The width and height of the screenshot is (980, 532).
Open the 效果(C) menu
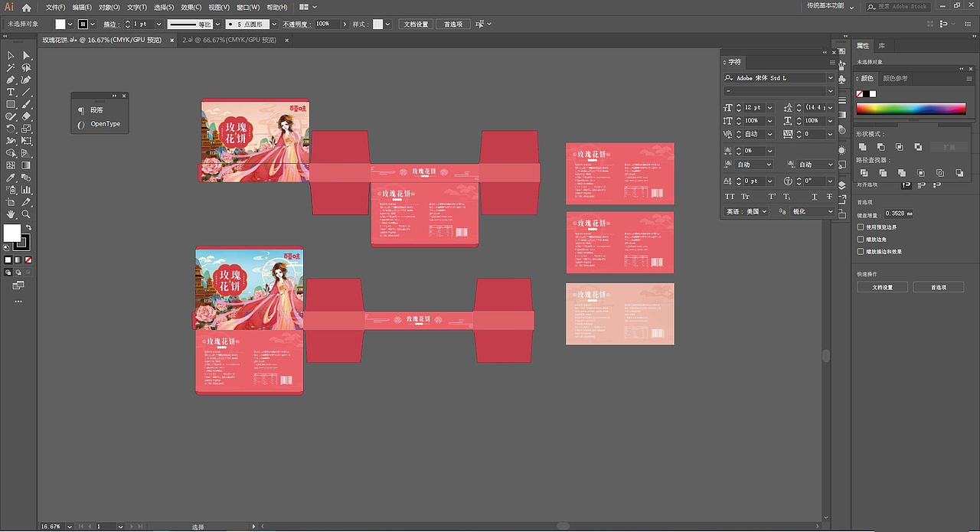coord(191,8)
